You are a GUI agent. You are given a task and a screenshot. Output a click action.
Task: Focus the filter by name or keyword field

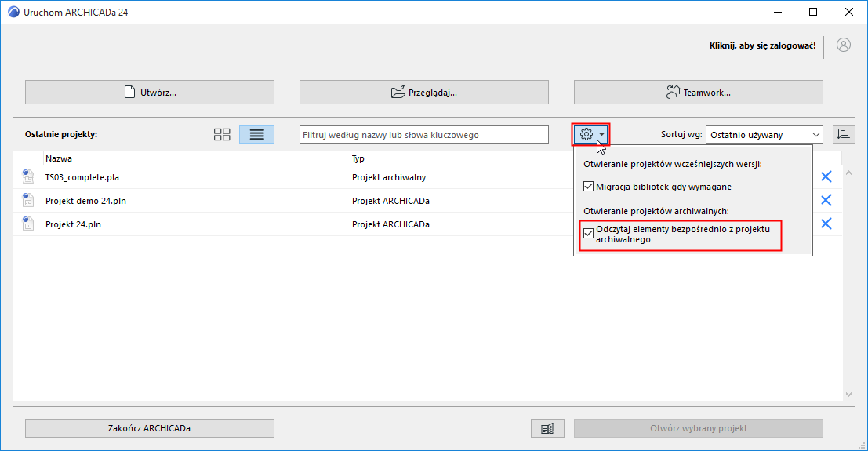[x=424, y=135]
